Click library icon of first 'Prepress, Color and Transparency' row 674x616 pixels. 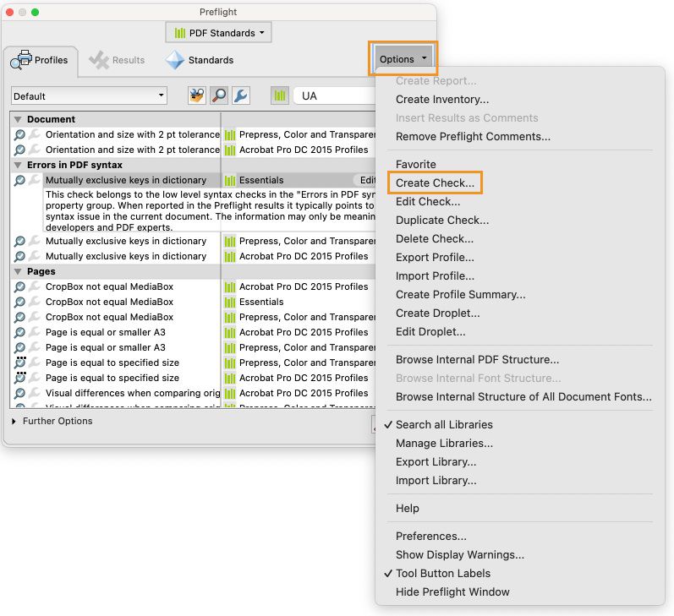230,135
